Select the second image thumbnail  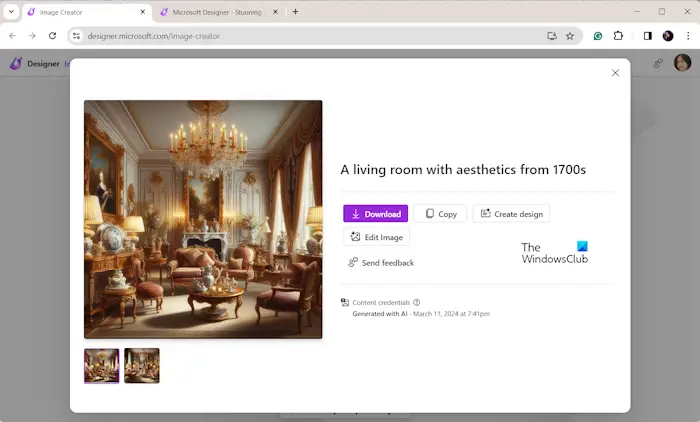[142, 366]
